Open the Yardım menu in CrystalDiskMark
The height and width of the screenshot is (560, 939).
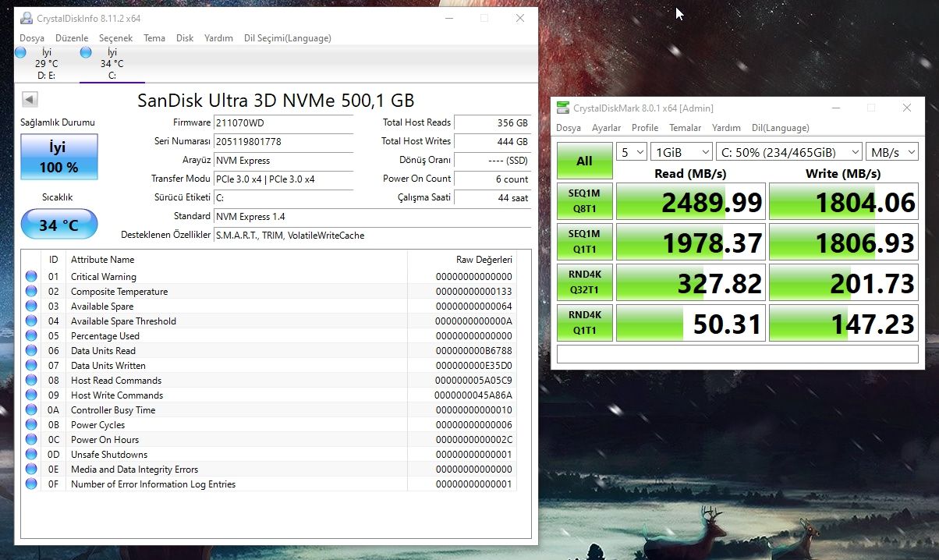pyautogui.click(x=726, y=128)
